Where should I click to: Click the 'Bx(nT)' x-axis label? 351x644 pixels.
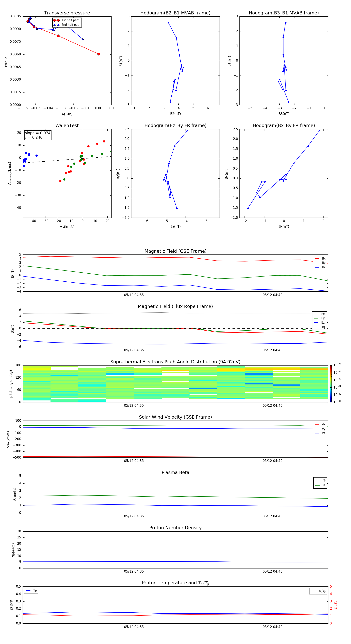click(284, 227)
